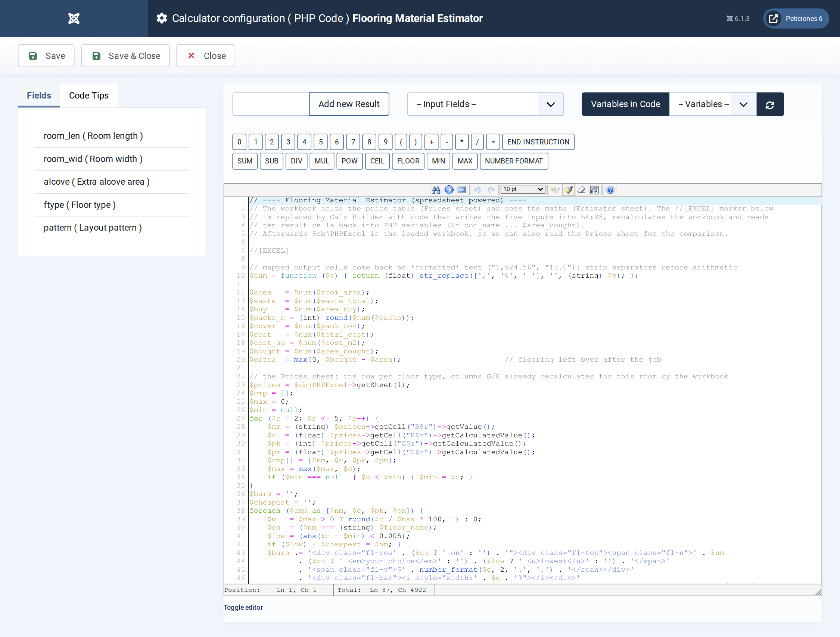Image resolution: width=840 pixels, height=637 pixels.
Task: Open the 10 pt font size dropdown
Action: (523, 190)
